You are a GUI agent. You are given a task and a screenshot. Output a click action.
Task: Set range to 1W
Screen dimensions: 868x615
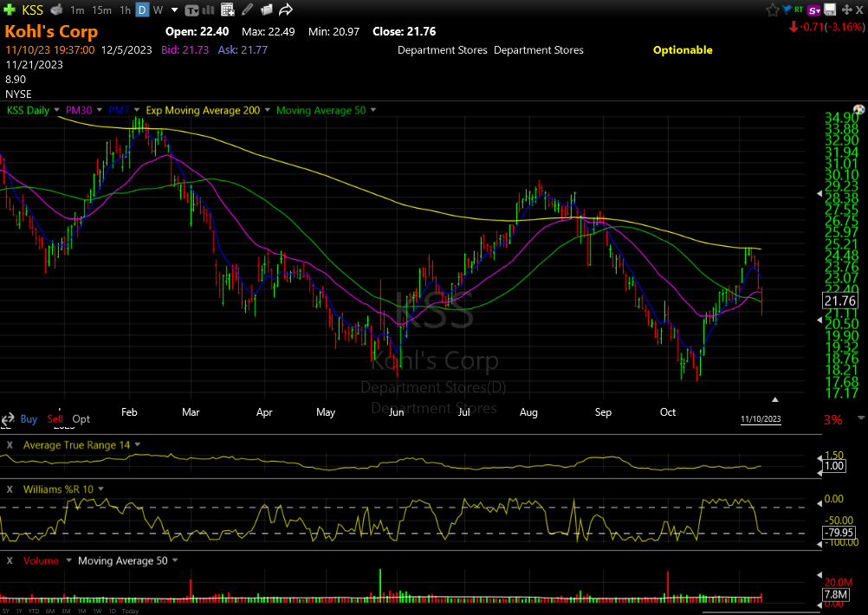pyautogui.click(x=97, y=612)
